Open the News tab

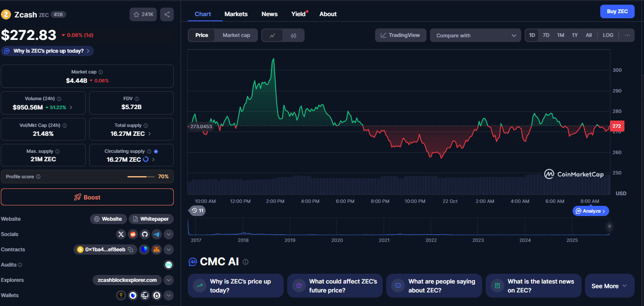point(269,14)
